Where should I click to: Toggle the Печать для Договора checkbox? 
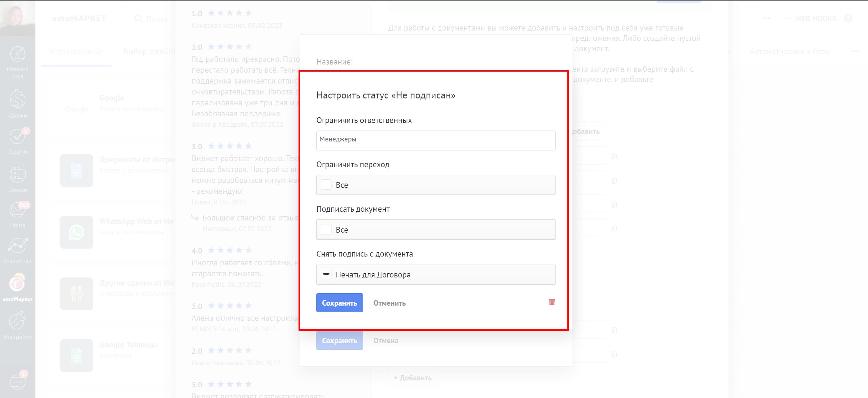coord(326,274)
